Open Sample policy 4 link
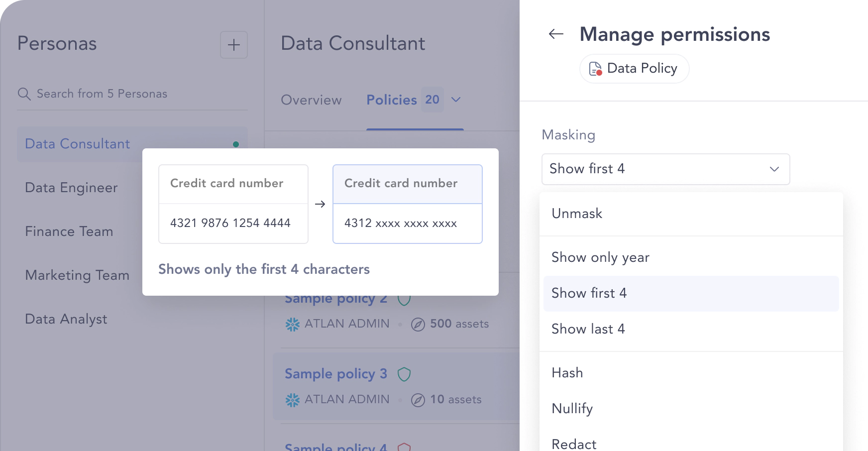 [336, 447]
